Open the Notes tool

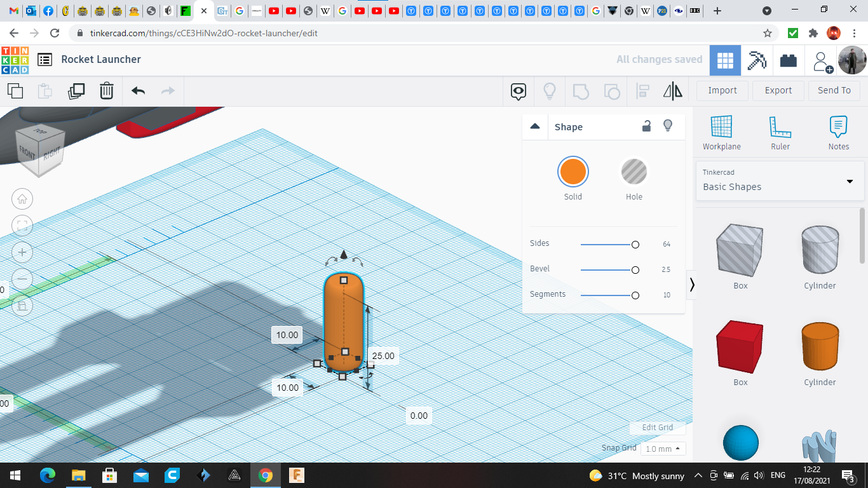pos(838,132)
